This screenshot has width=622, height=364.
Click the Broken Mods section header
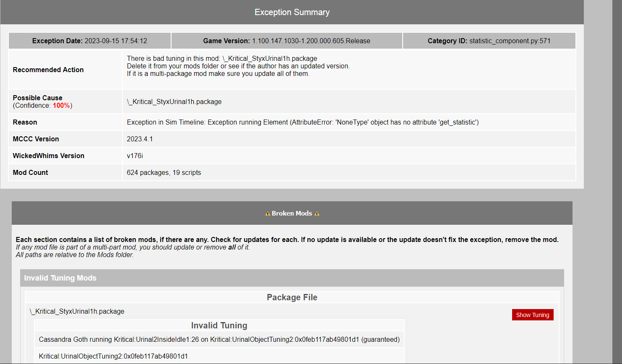292,213
